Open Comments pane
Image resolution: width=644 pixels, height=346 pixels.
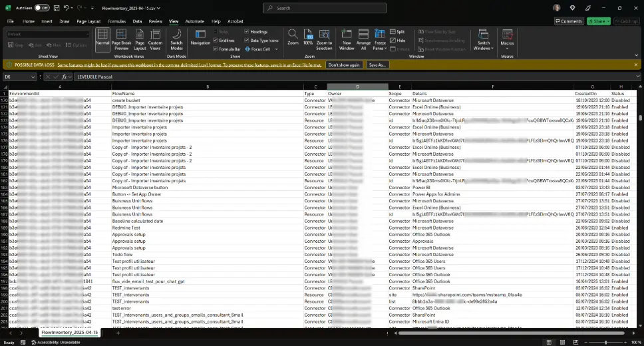[x=569, y=21]
